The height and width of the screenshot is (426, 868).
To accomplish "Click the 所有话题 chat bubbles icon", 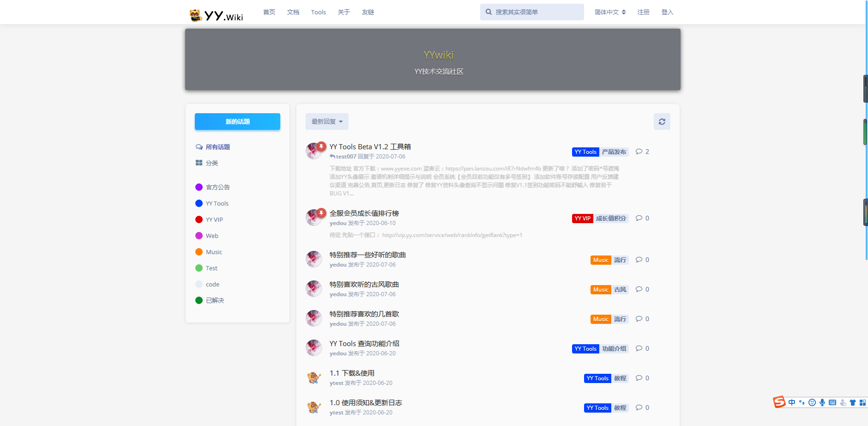I will pyautogui.click(x=199, y=147).
